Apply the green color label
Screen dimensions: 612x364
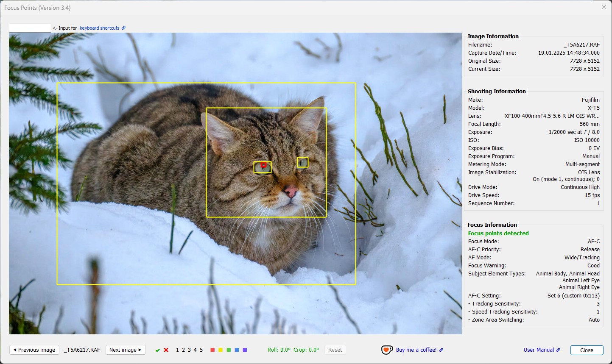[229, 350]
